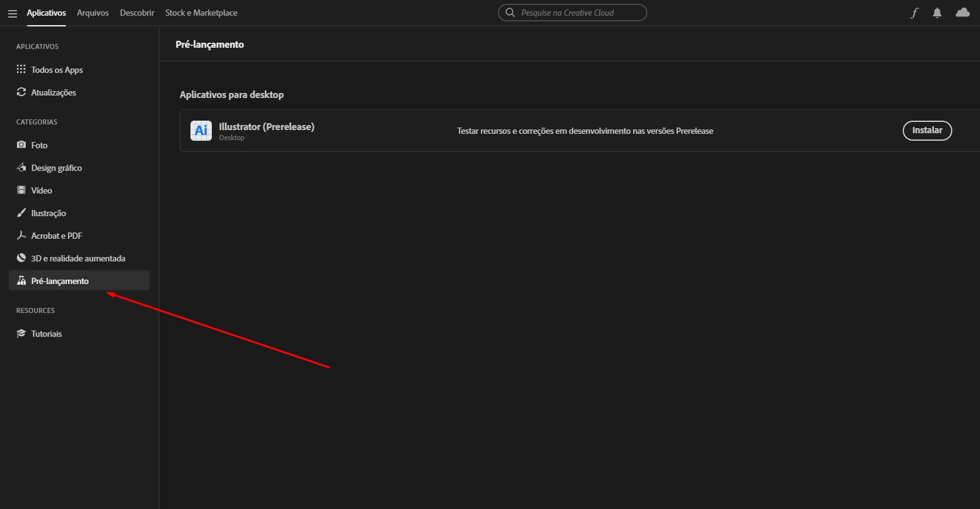The height and width of the screenshot is (509, 980).
Task: Click the search magnifier icon
Action: tap(510, 13)
